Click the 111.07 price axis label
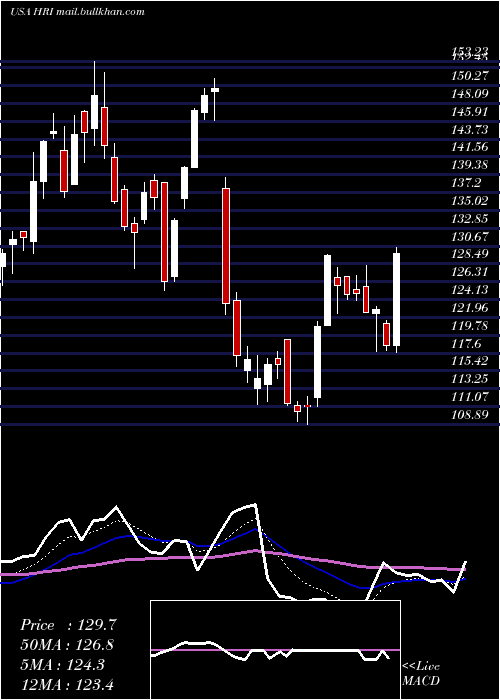This screenshot has height=700, width=500. point(469,396)
